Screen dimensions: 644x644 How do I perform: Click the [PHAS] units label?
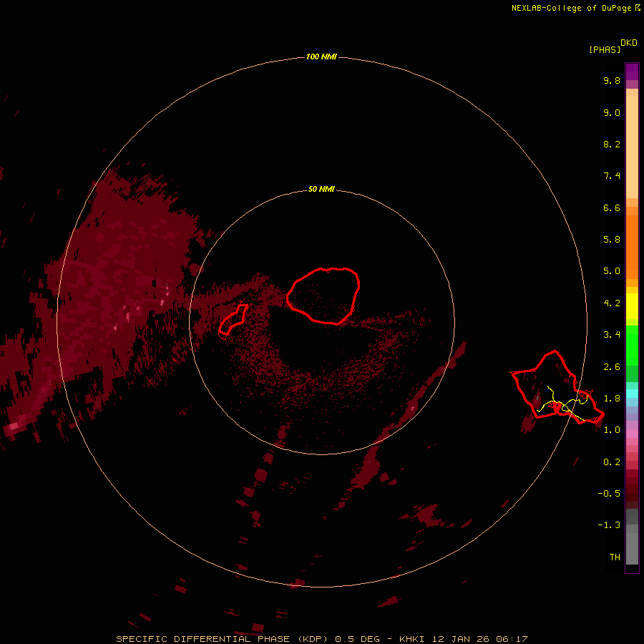[x=605, y=49]
